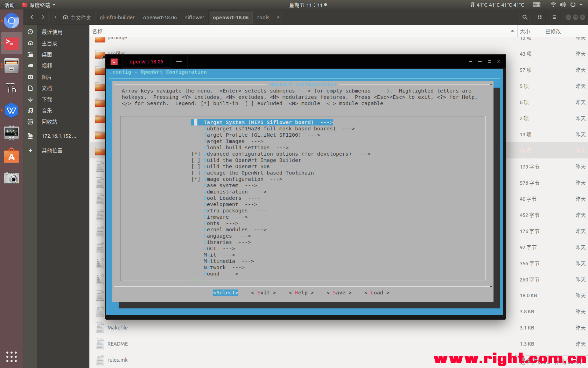
Task: Click Load button in menuconfig
Action: [x=377, y=293]
